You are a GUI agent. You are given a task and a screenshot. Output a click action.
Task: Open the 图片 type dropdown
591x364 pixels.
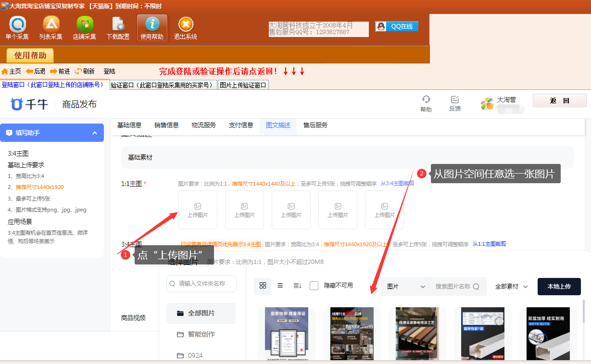pos(405,287)
